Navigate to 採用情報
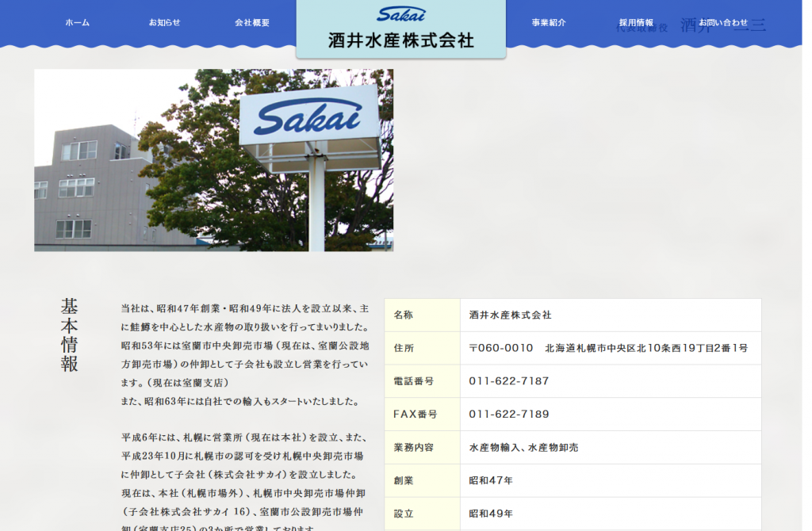 (x=636, y=23)
